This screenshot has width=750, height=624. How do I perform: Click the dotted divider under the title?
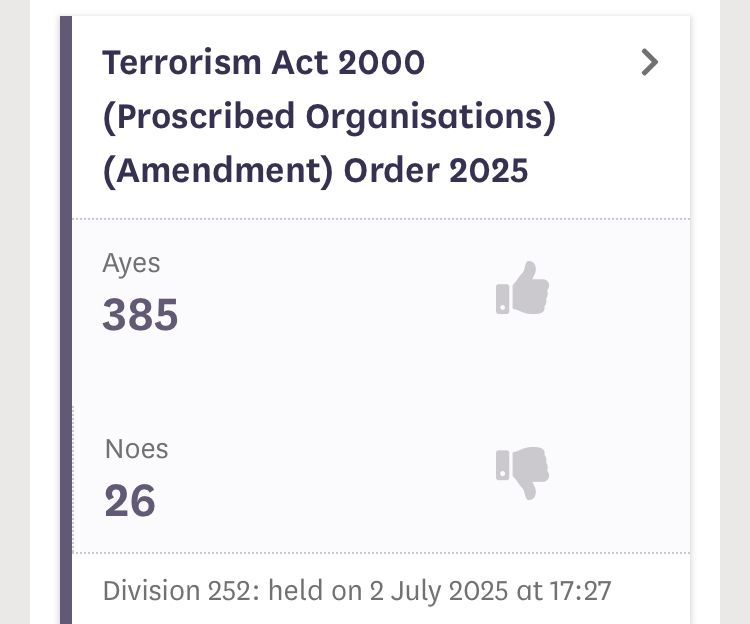[x=380, y=218]
